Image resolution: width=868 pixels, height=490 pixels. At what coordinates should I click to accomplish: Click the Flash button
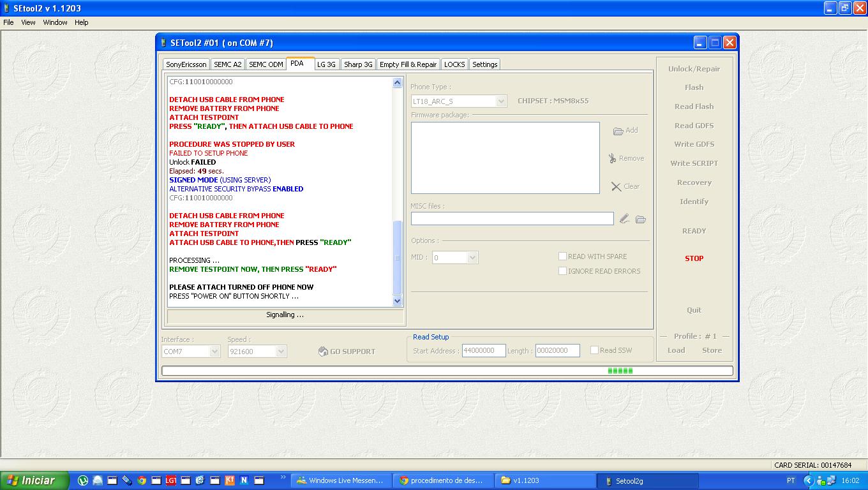pyautogui.click(x=694, y=87)
